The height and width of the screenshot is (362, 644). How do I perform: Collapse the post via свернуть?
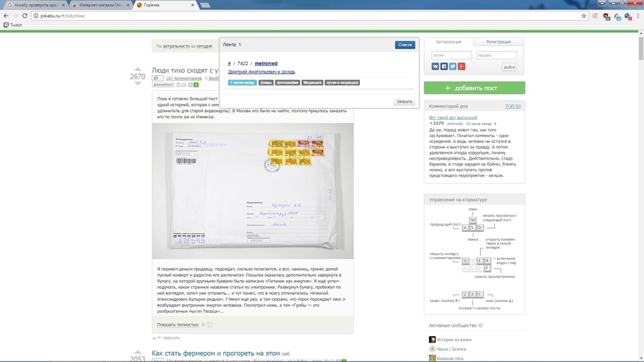pyautogui.click(x=171, y=338)
